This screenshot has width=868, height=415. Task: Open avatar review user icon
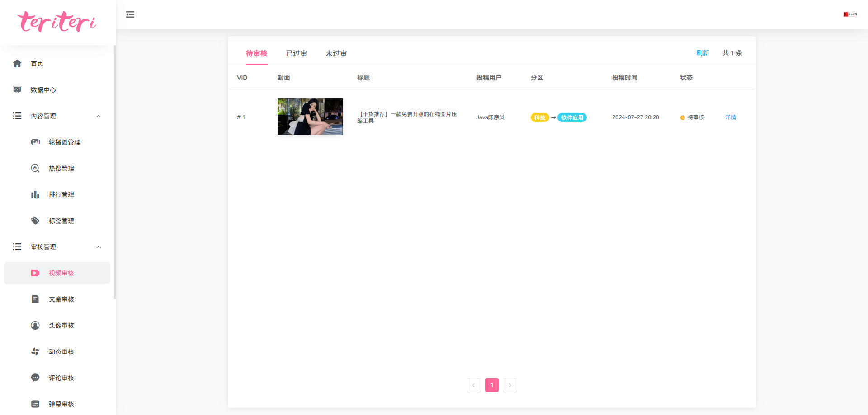point(35,326)
